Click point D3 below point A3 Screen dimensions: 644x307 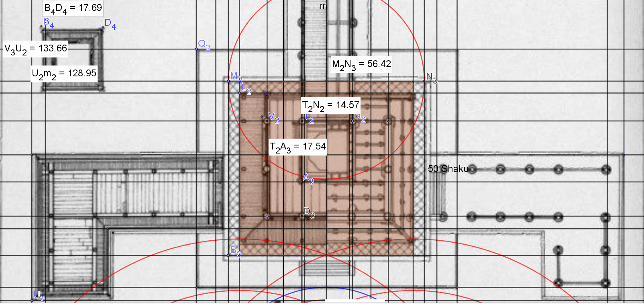click(x=302, y=216)
